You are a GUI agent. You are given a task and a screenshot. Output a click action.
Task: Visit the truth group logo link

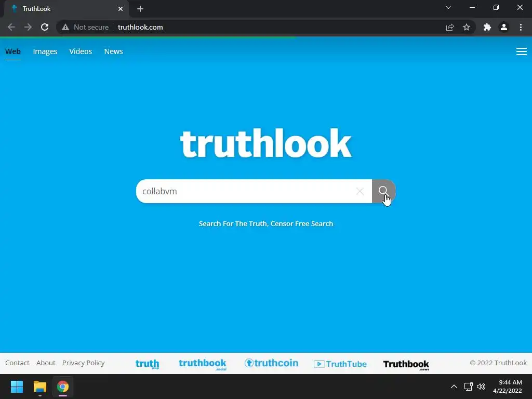coord(147,364)
